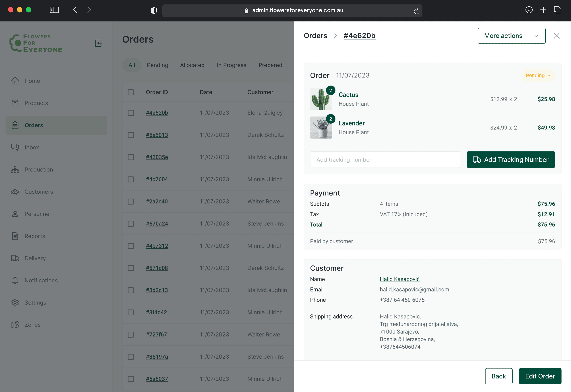The height and width of the screenshot is (392, 571).
Task: Open Inbox chat bubbles icon
Action: (x=15, y=147)
